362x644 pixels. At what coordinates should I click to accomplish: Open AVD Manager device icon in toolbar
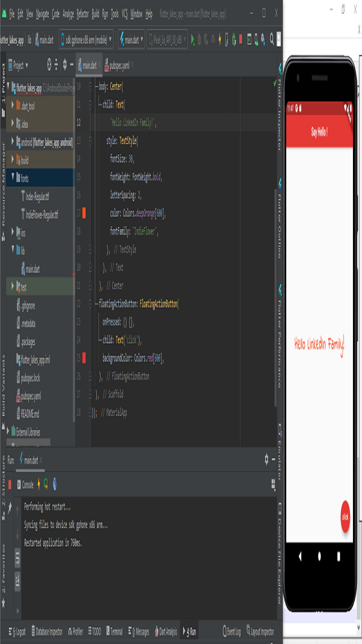256,39
